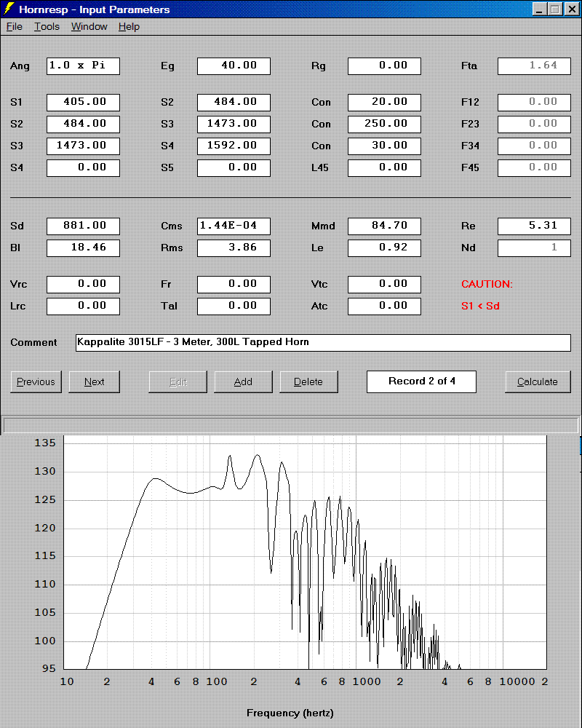Click the Record 2 of 4 indicator
Image resolution: width=582 pixels, height=728 pixels.
click(421, 381)
